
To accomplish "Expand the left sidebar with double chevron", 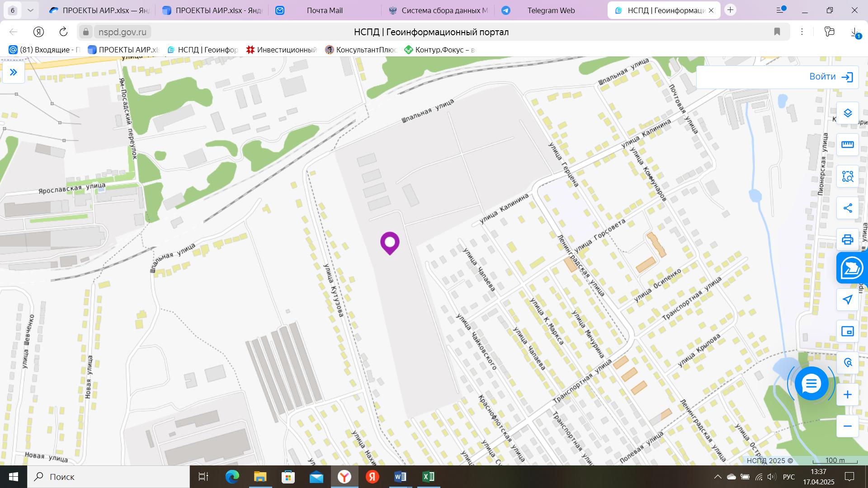I will (x=14, y=72).
